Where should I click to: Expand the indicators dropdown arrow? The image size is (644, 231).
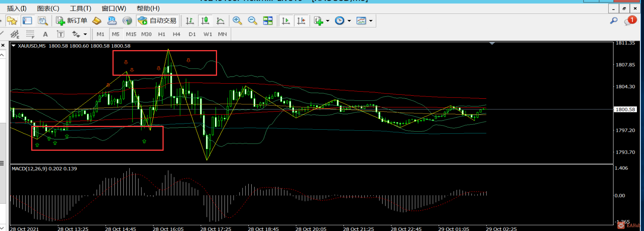point(328,21)
